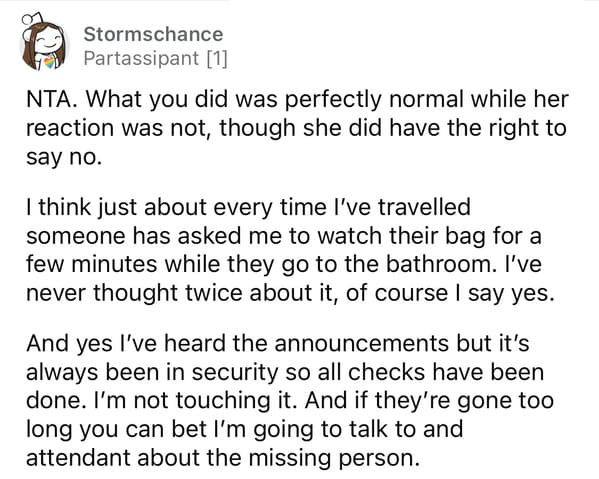
Task: Click the third paragraph about announcements
Action: coord(290,400)
